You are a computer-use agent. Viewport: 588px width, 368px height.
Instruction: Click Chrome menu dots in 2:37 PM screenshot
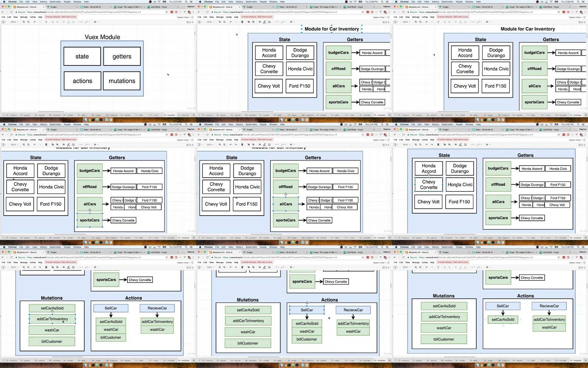pos(193,12)
